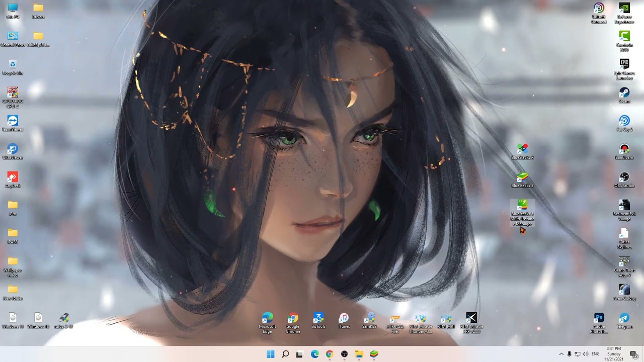The width and height of the screenshot is (644, 362).
Task: Select the Windows 11 file icon
Action: point(13,321)
